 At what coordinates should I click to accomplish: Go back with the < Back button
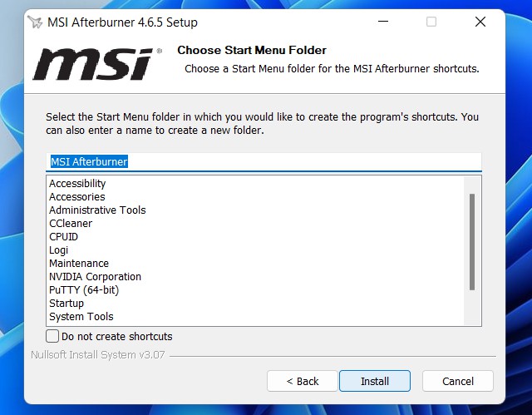[x=303, y=381]
